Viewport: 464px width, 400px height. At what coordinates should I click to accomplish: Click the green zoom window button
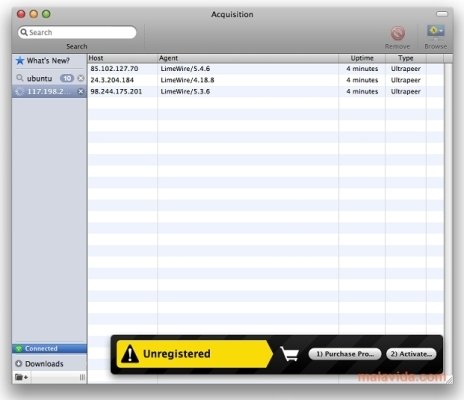46,14
